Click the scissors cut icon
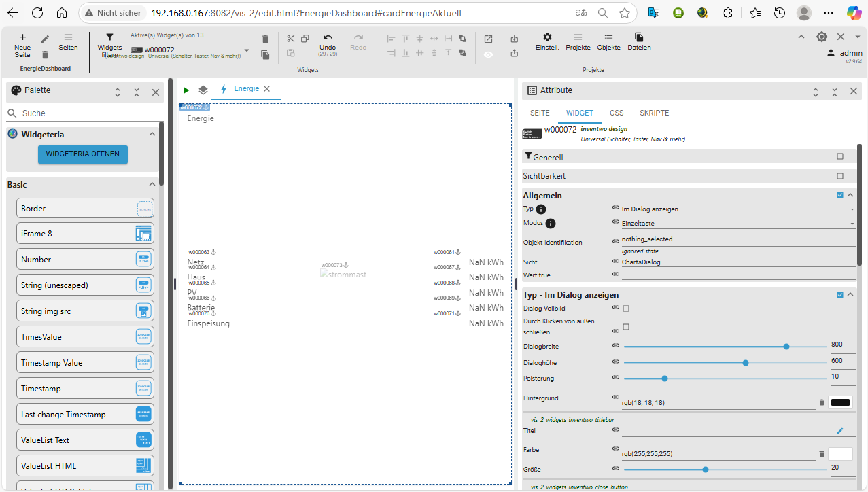 tap(291, 39)
